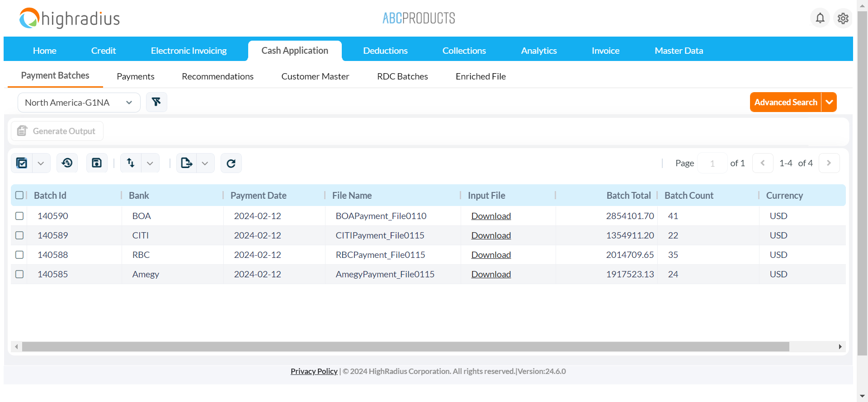Click the restore history clock icon
The height and width of the screenshot is (402, 868).
click(x=67, y=163)
